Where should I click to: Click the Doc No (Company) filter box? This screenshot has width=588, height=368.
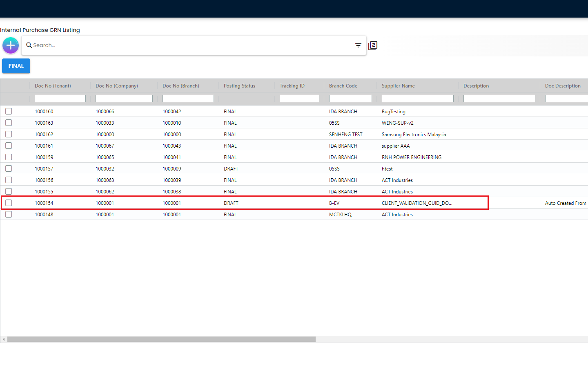point(124,99)
